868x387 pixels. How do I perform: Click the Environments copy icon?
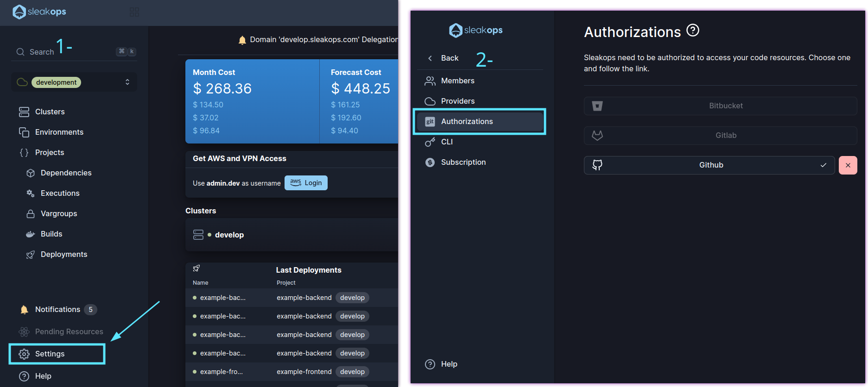point(24,132)
